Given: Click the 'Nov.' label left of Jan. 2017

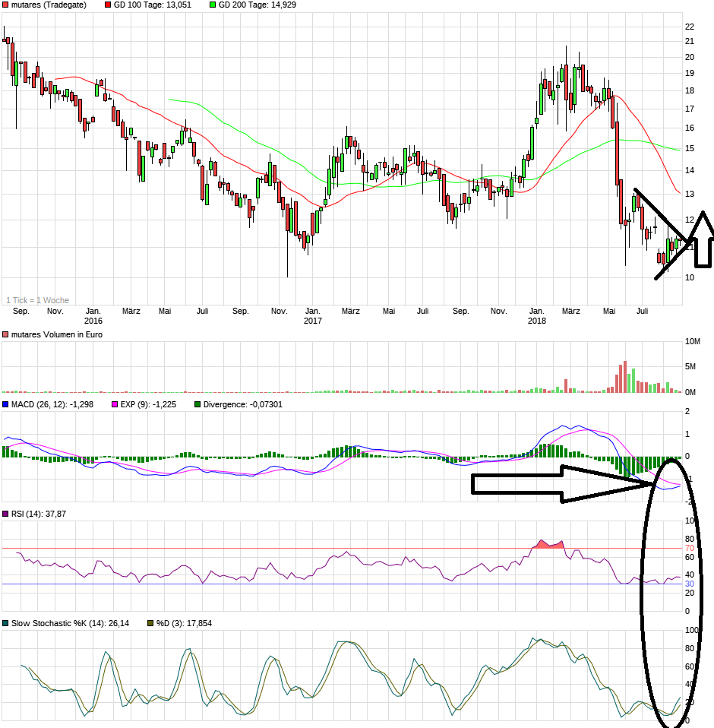Looking at the screenshot, I should 280,311.
